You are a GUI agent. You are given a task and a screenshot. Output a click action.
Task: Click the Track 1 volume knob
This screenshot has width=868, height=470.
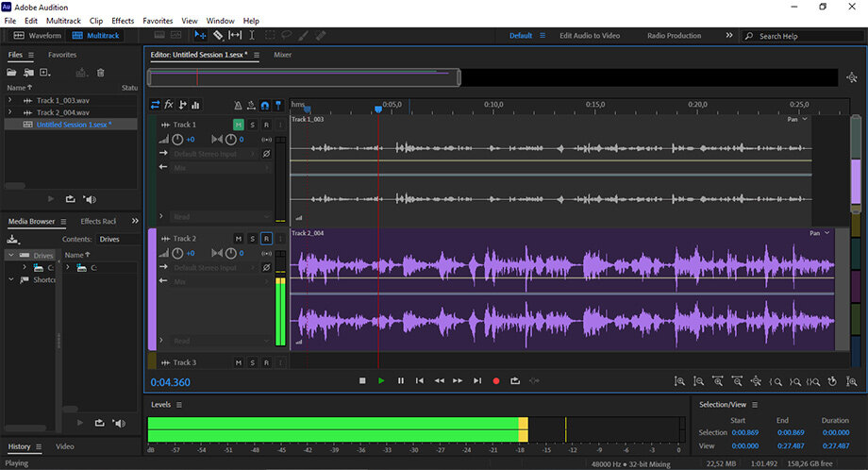pos(176,140)
